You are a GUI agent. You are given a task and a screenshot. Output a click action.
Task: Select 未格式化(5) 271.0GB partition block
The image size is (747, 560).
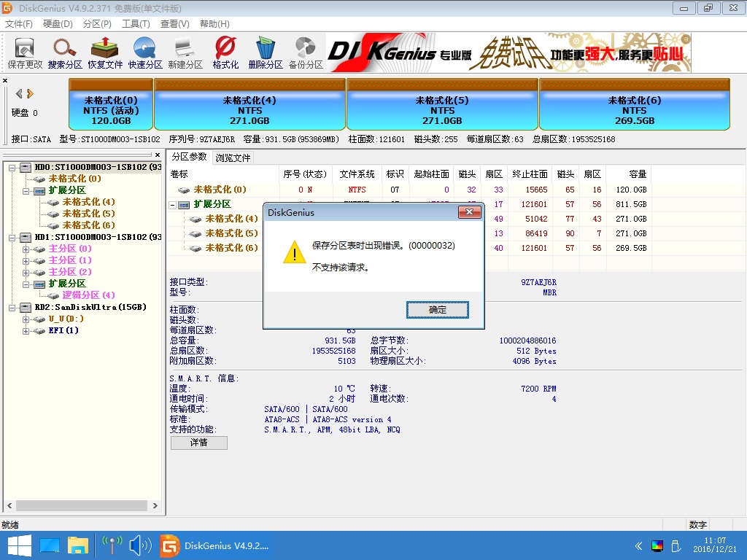click(442, 105)
